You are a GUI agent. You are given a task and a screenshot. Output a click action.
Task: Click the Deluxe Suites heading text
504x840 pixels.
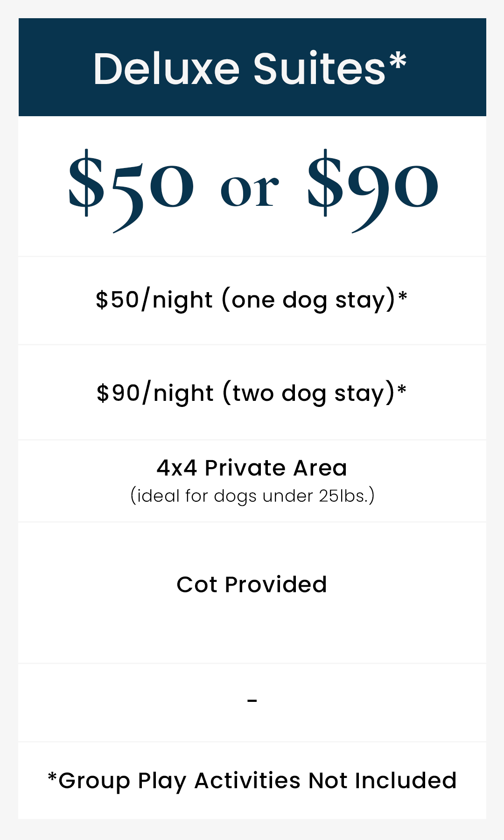[239, 69]
